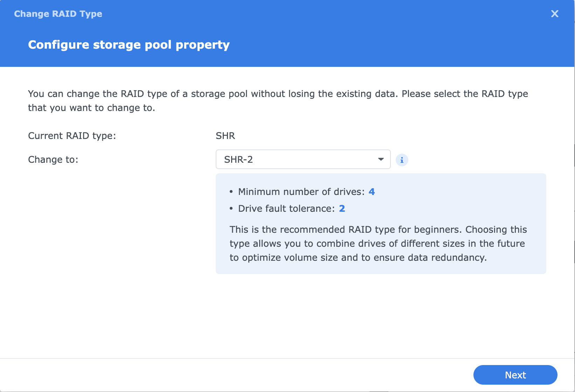
Task: Click the Drive fault tolerance text
Action: [x=286, y=209]
